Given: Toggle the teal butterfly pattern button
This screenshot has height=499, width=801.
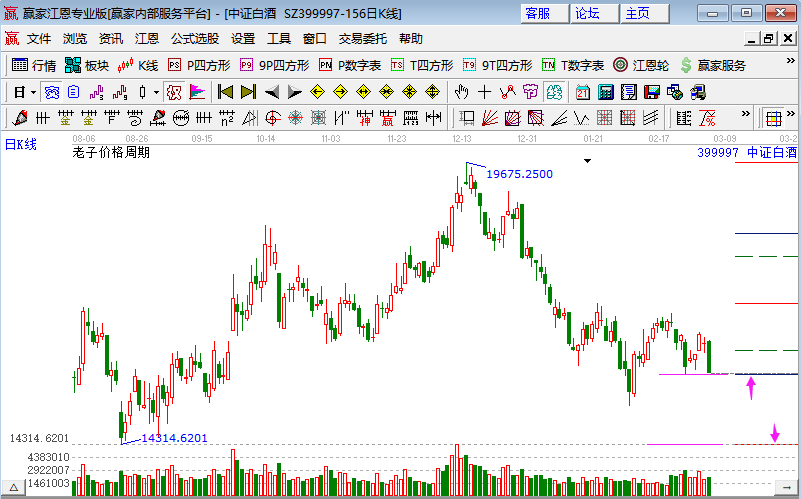Looking at the screenshot, I should coord(554,92).
